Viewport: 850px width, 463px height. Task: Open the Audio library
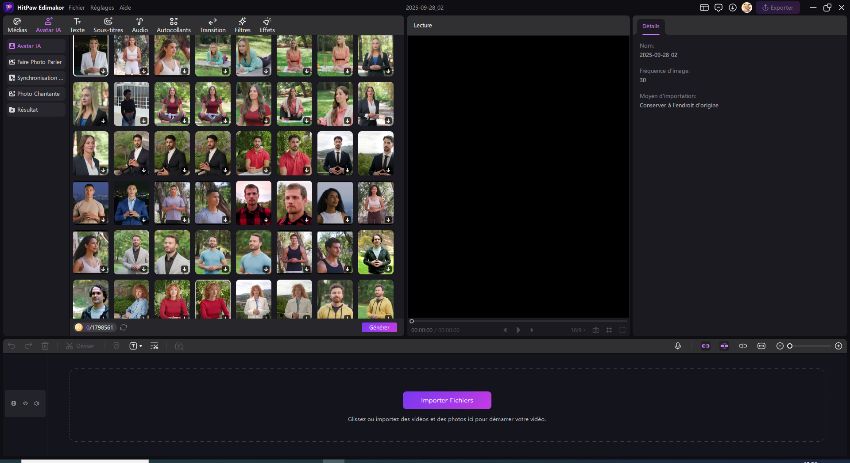[139, 25]
